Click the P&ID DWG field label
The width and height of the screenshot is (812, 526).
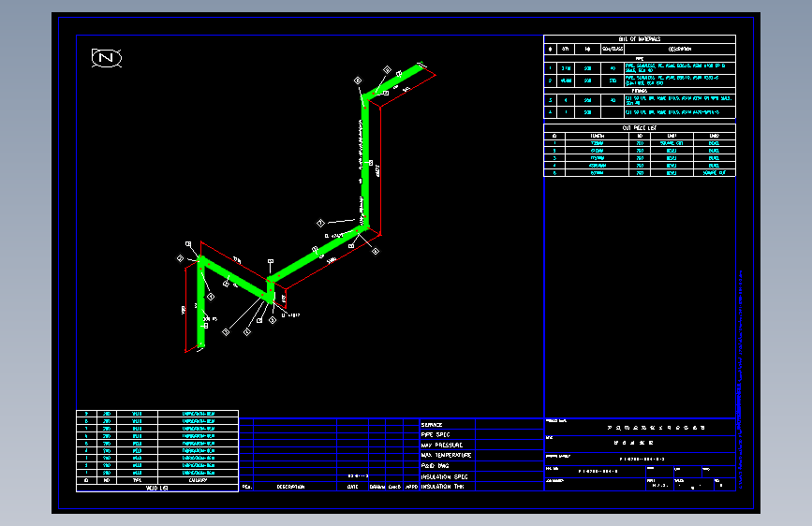pos(435,466)
